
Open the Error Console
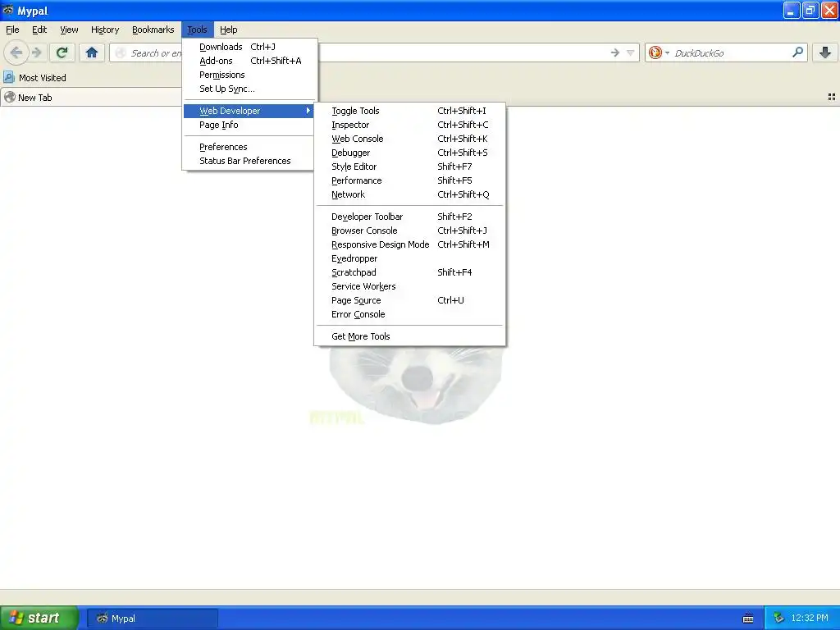(x=410, y=314)
